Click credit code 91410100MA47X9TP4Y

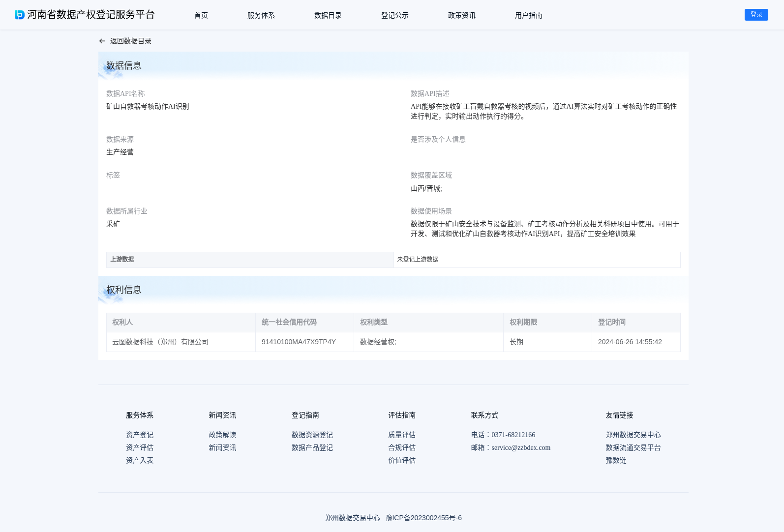[x=299, y=342]
